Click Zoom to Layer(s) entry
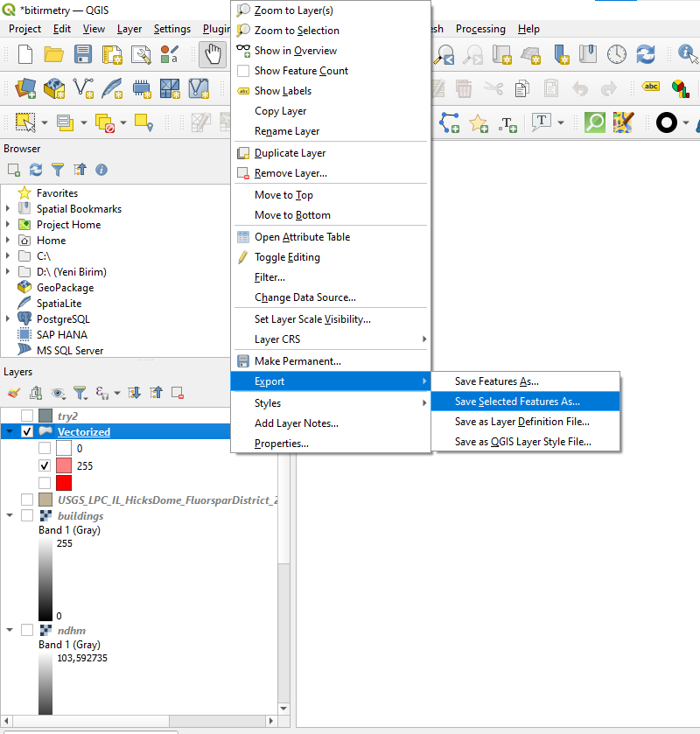The width and height of the screenshot is (700, 734). coord(331,10)
